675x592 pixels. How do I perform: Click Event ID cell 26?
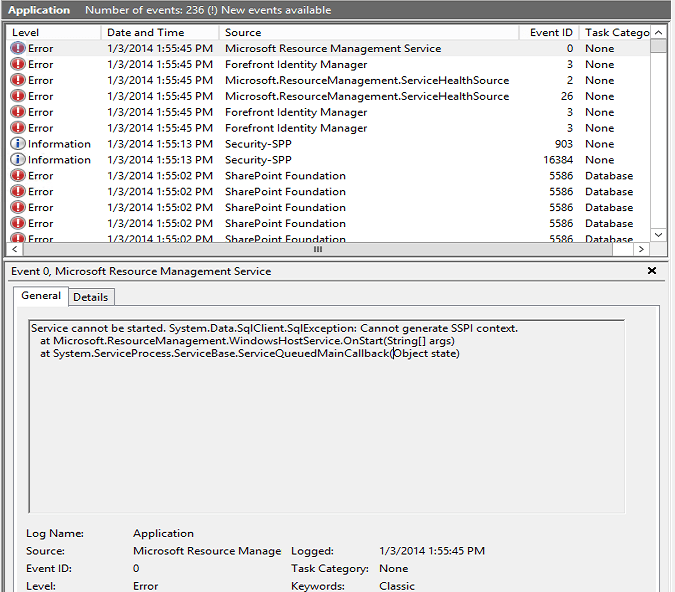[x=567, y=96]
